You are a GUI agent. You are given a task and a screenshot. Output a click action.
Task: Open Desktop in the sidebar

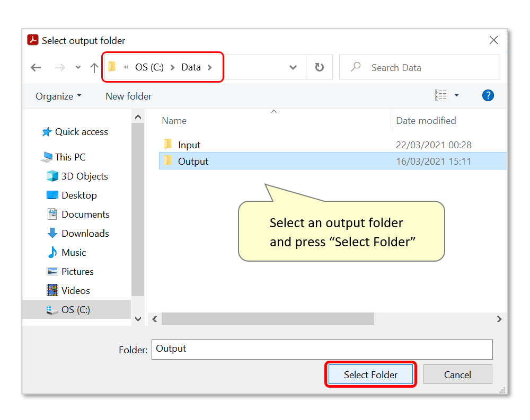pos(72,195)
